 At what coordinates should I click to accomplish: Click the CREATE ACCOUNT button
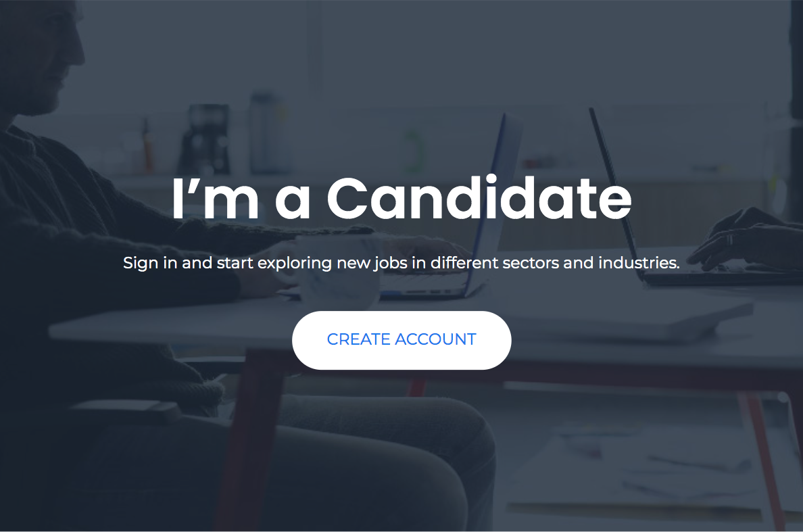pos(401,339)
